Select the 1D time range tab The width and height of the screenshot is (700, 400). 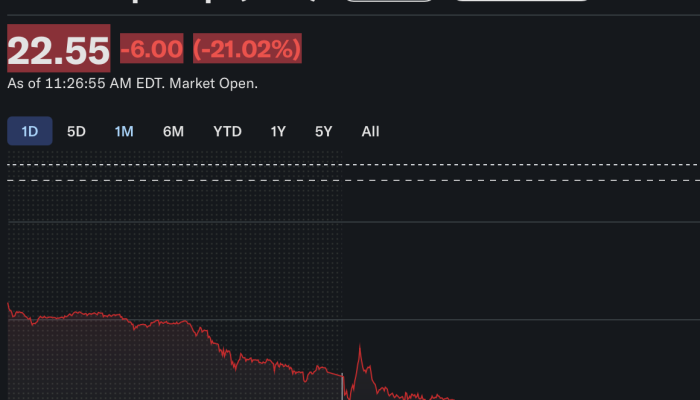[x=30, y=131]
